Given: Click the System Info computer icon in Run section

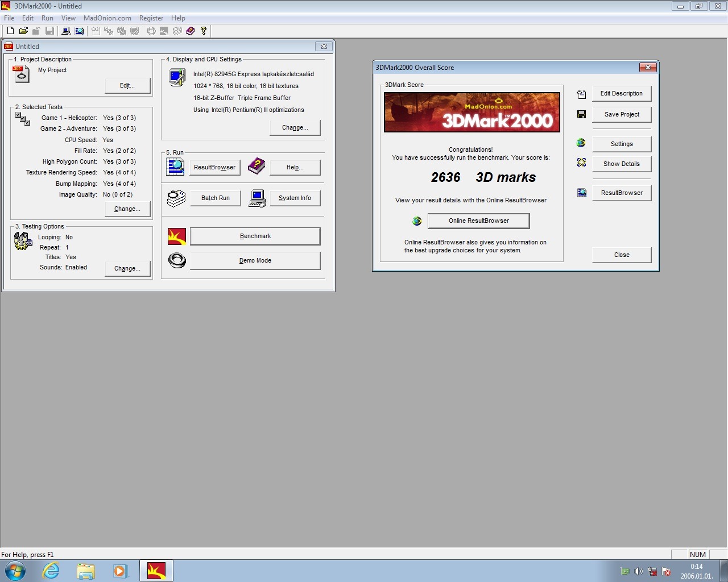Looking at the screenshot, I should (x=257, y=198).
